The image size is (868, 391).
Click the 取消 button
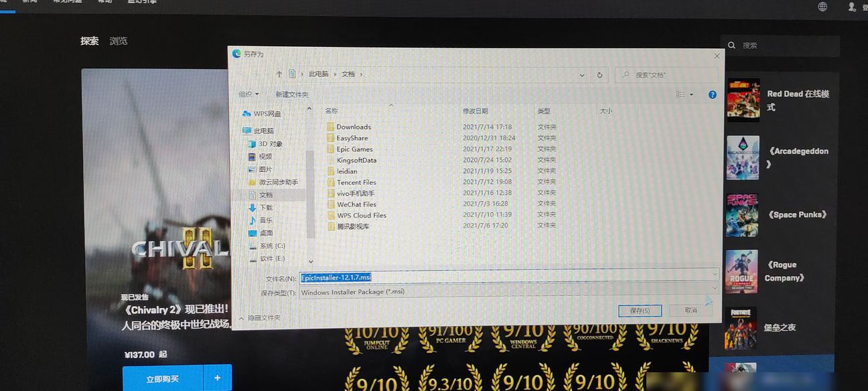(691, 310)
